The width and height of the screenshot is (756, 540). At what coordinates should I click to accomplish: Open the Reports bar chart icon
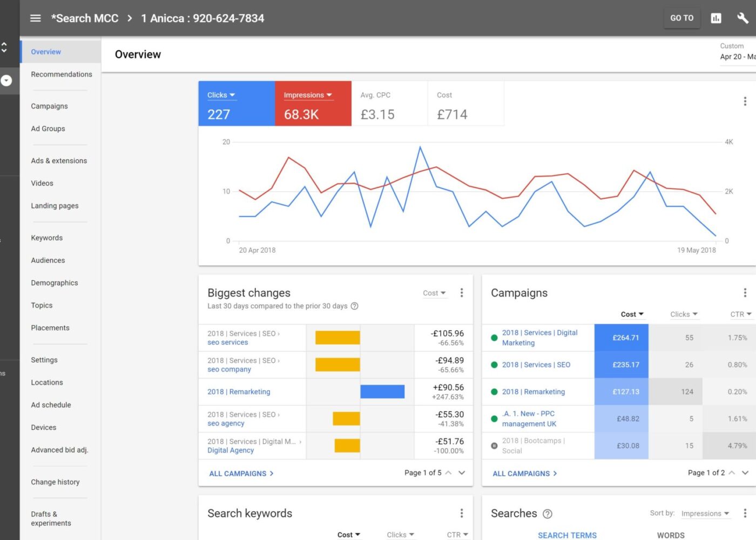[x=716, y=18]
